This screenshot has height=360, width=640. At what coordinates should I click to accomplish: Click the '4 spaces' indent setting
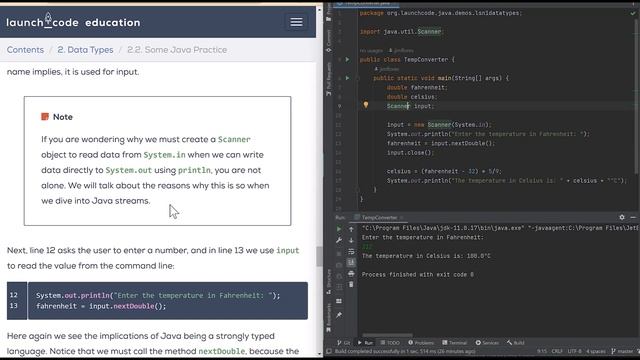(x=596, y=351)
